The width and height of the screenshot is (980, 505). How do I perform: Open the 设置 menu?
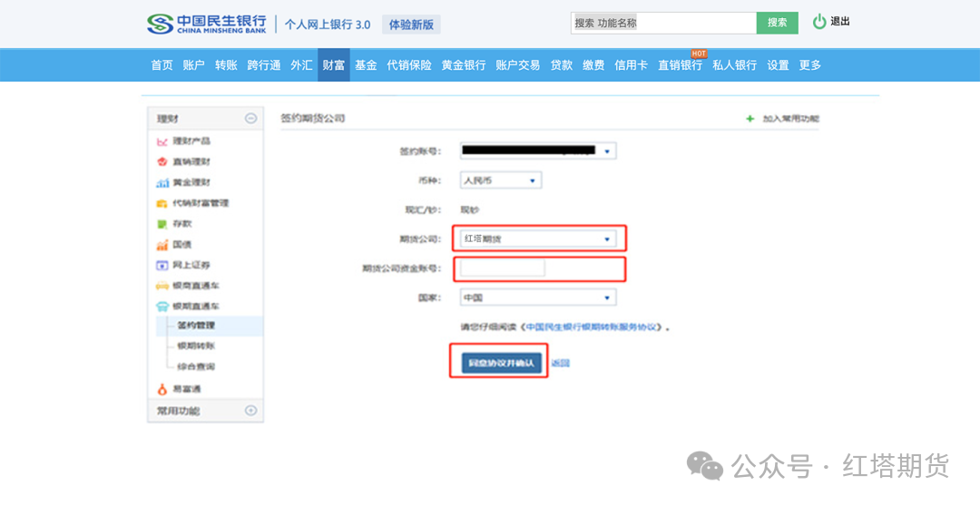[x=779, y=65]
